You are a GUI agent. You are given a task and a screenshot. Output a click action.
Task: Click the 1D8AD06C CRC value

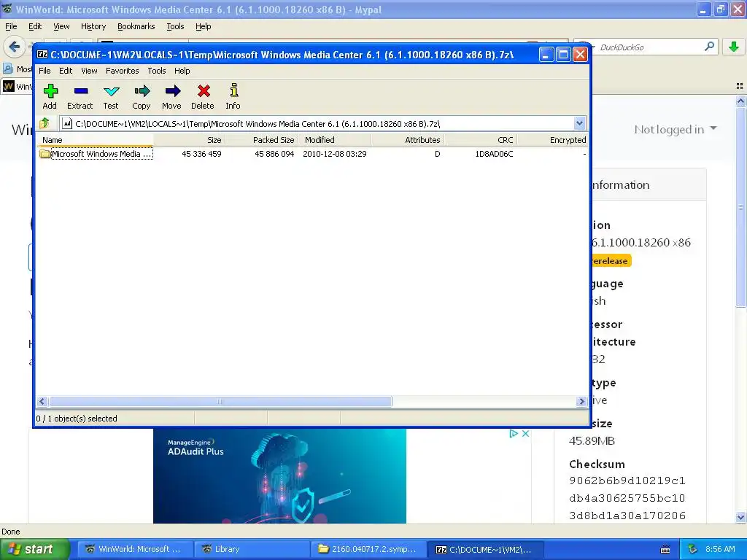[x=494, y=154]
